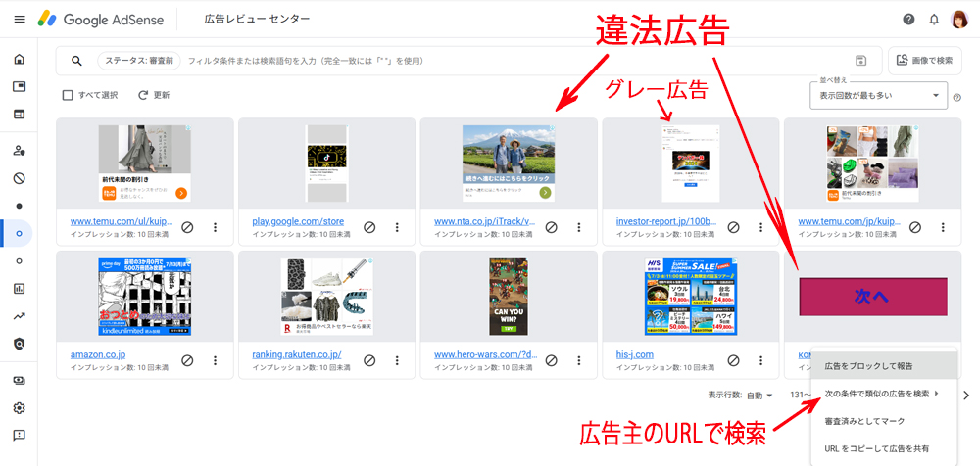Screen dimensions: 980x466
Task: Open the amazon.co.jp link
Action: (98, 354)
